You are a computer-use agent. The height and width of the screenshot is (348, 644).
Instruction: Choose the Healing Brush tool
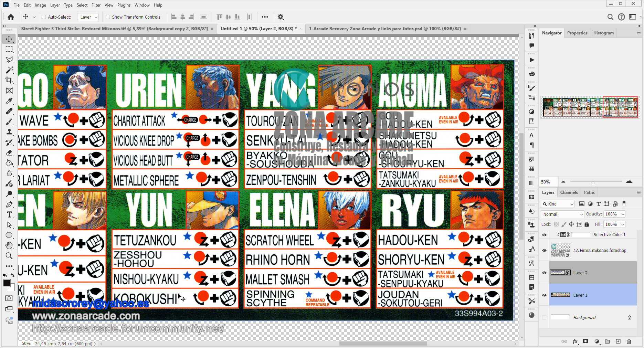9,111
